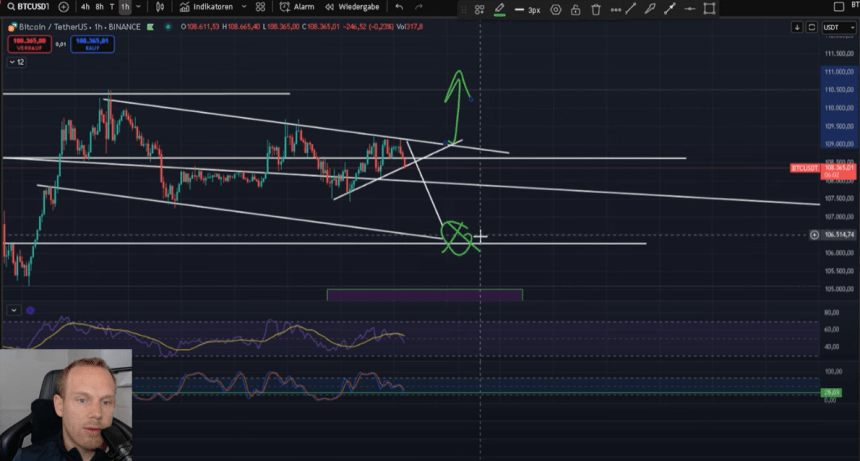The width and height of the screenshot is (860, 461).
Task: Open the BTCUSD symbol search
Action: click(28, 7)
